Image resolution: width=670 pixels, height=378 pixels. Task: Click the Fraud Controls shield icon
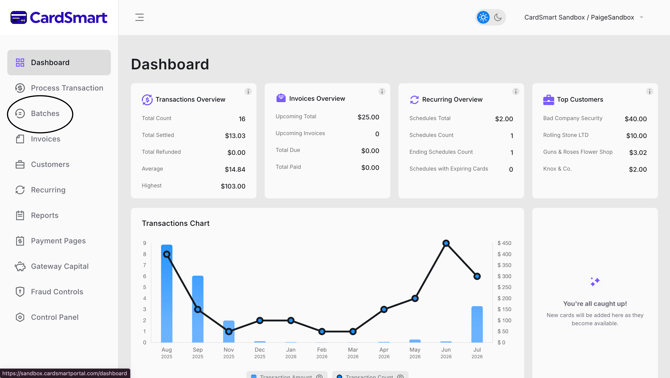(x=20, y=292)
